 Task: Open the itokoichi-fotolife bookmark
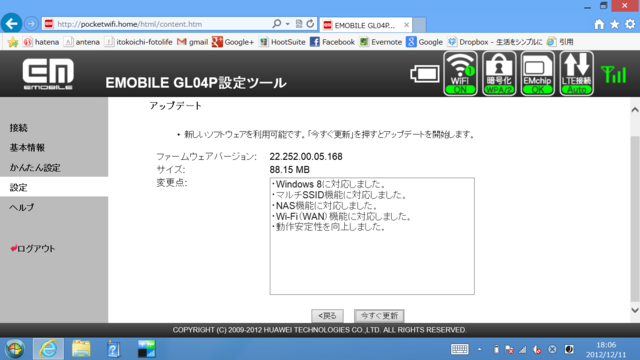tap(138, 42)
